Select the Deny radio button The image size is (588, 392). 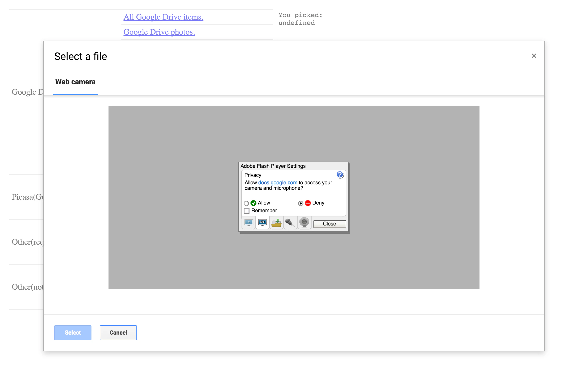301,203
